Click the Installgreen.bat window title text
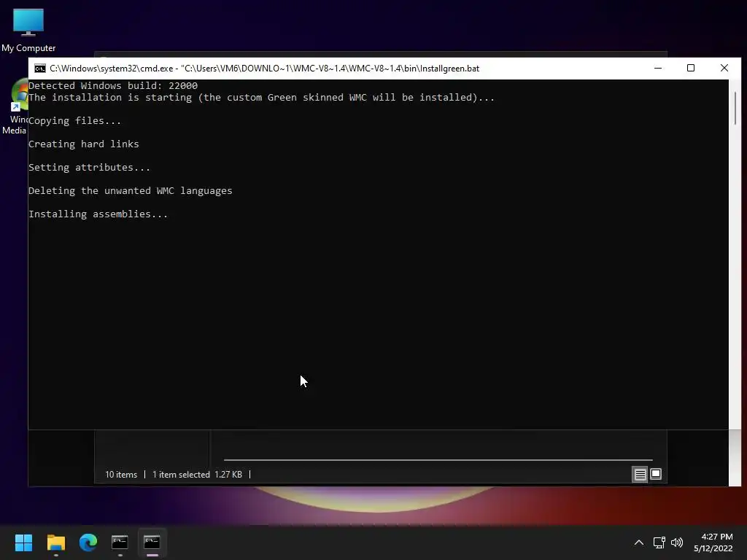Screen dimensions: 747x560 (264, 69)
